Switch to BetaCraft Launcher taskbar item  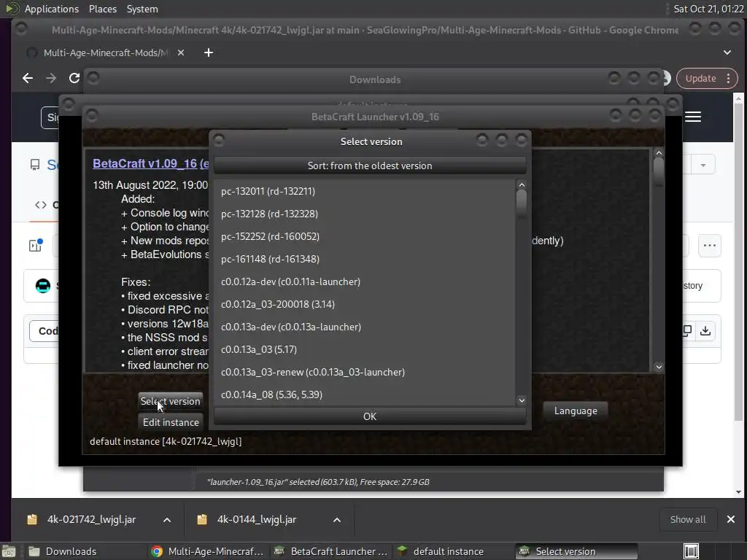coord(330,551)
